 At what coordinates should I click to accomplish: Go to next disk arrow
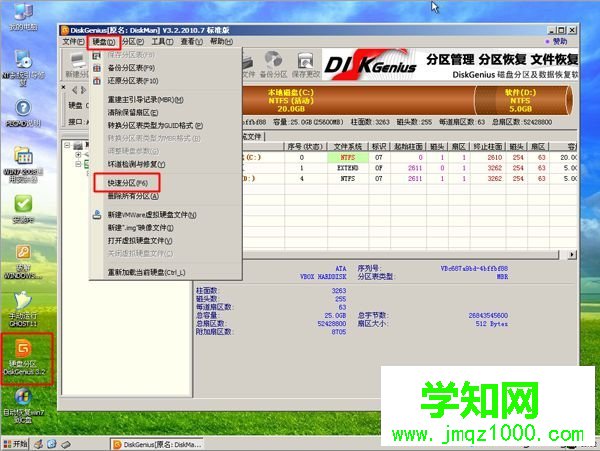pyautogui.click(x=83, y=90)
